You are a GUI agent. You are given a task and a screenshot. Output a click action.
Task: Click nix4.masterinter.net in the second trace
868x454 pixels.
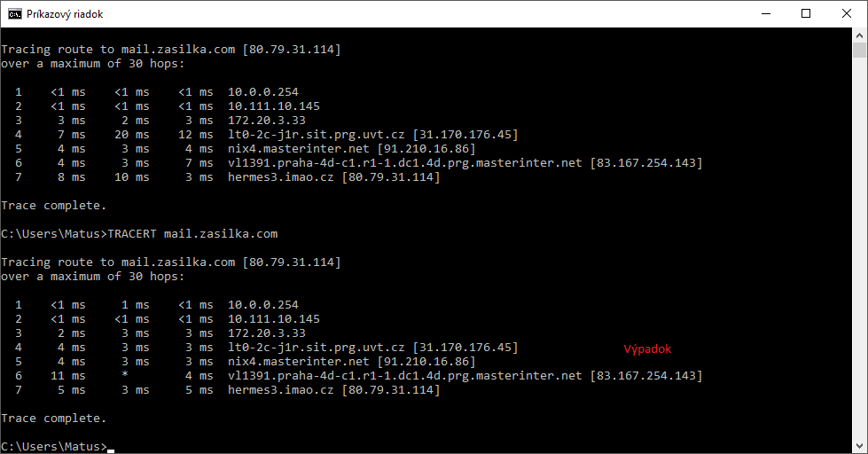(x=298, y=362)
